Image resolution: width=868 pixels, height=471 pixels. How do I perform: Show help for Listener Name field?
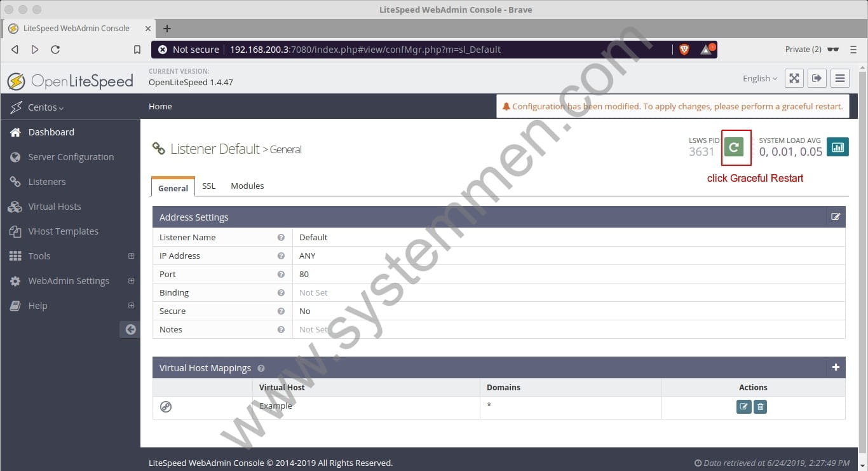point(281,237)
